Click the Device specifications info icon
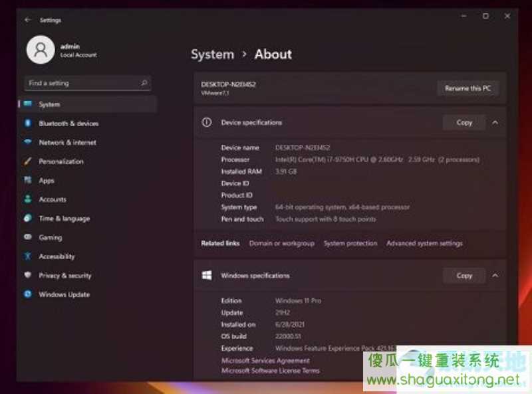532x394 pixels. coord(207,122)
